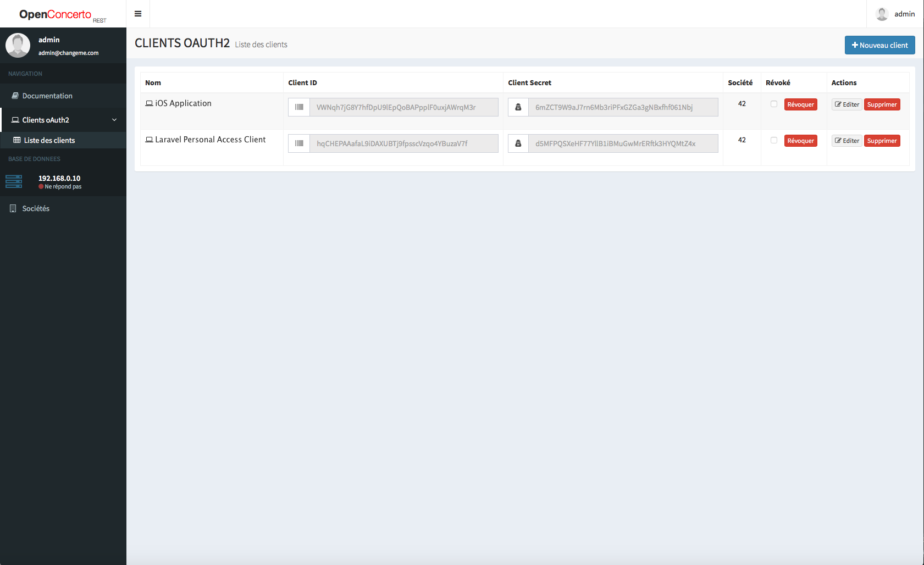
Task: Click Société value 42 in iOS Application row
Action: pos(742,104)
